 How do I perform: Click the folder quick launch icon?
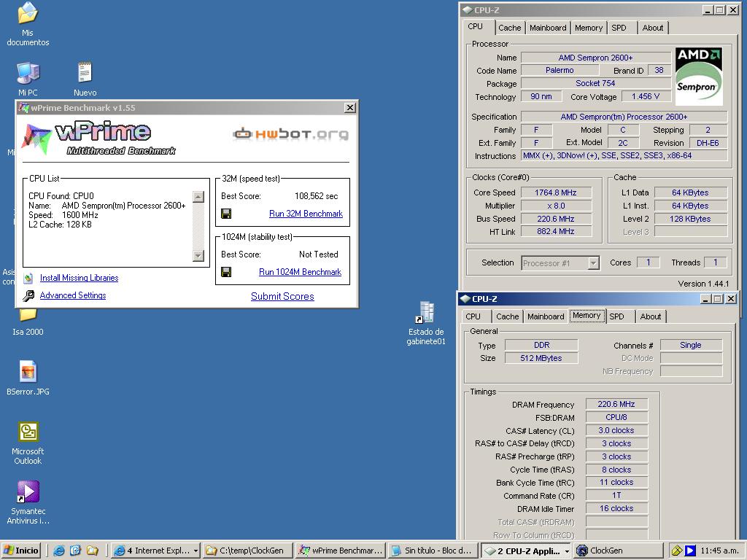tap(93, 551)
